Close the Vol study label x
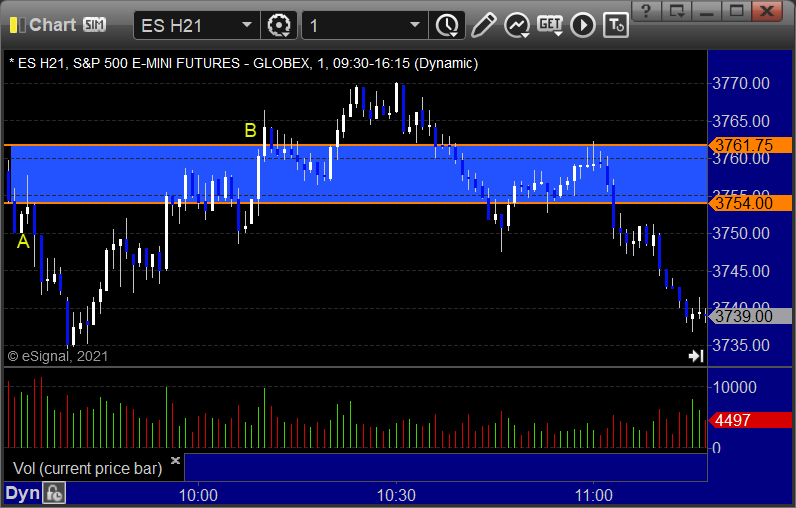Image resolution: width=796 pixels, height=508 pixels. point(175,460)
